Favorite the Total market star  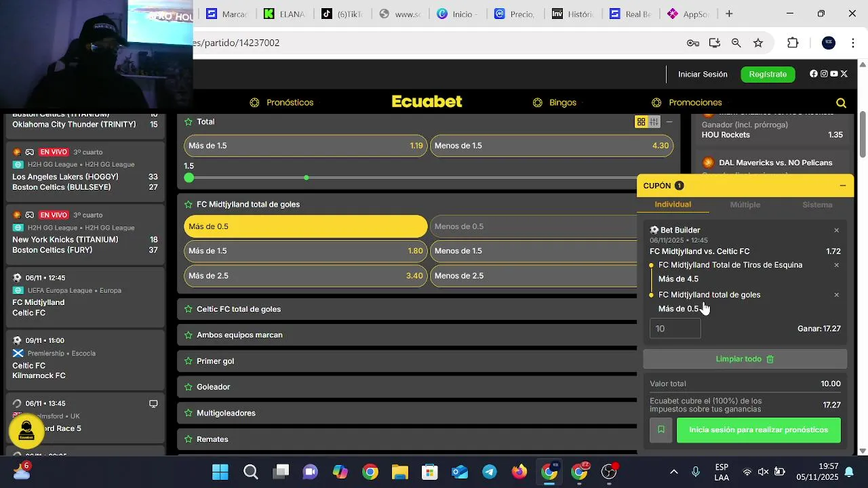click(x=189, y=122)
